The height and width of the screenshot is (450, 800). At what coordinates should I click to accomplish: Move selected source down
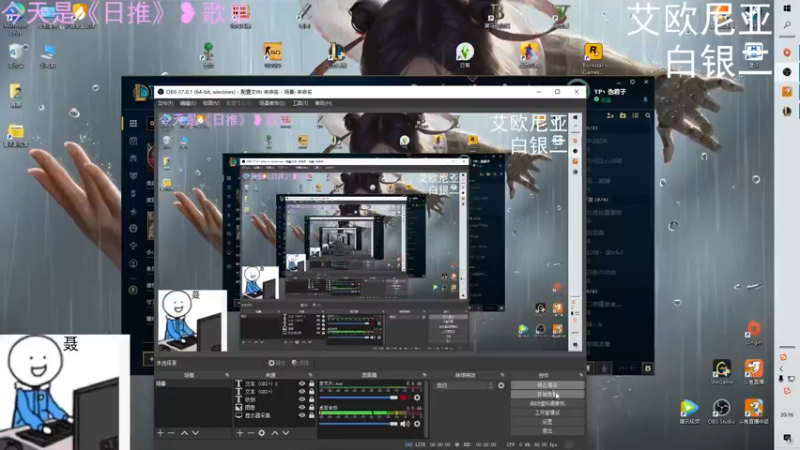(x=286, y=433)
